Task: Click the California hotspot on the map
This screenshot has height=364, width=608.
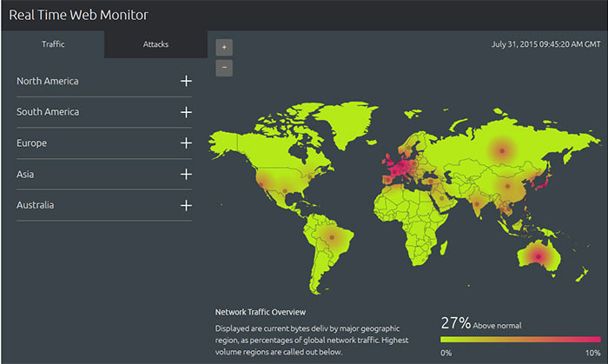Action: (261, 184)
